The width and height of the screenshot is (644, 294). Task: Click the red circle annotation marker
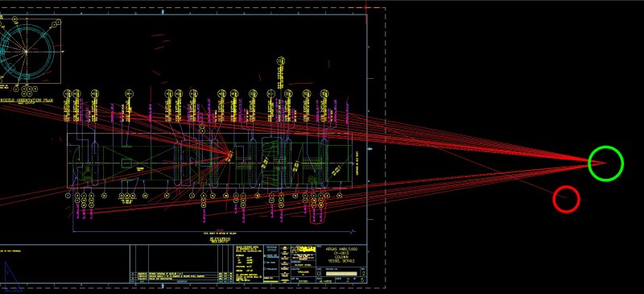pyautogui.click(x=567, y=200)
